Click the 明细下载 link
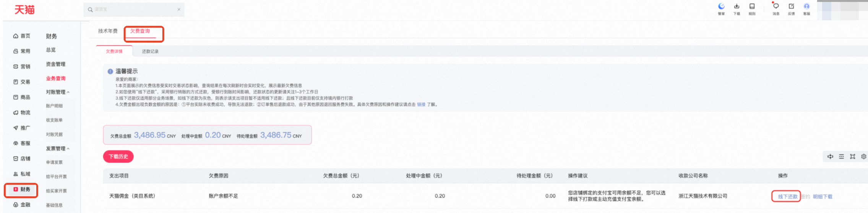 (x=823, y=197)
